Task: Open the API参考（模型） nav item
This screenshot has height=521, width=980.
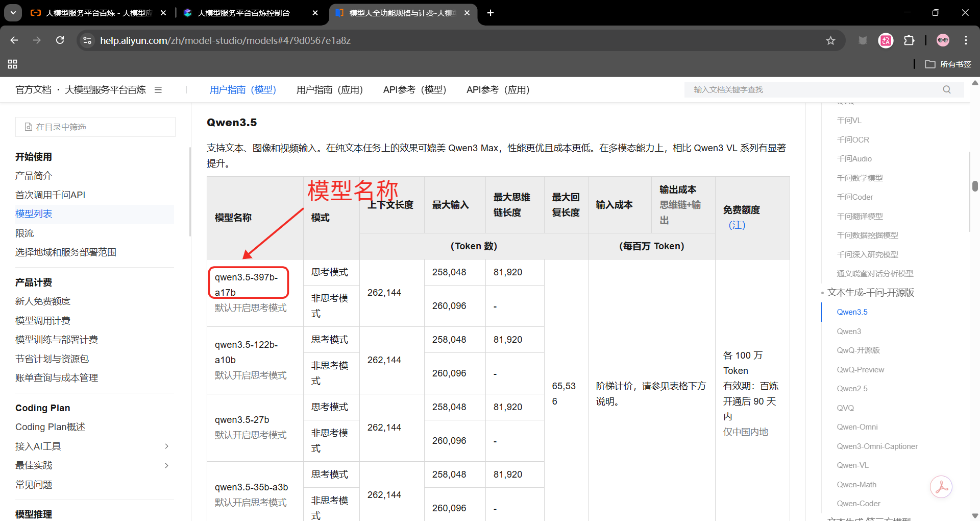Action: pyautogui.click(x=414, y=90)
